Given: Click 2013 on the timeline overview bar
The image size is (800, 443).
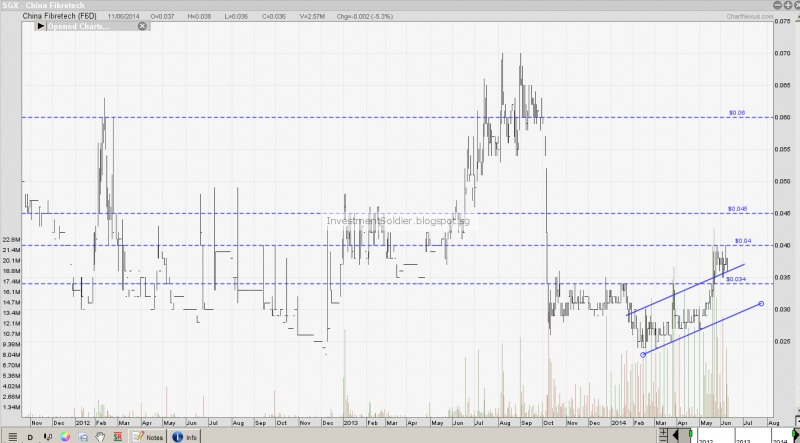Looking at the screenshot, I should [x=742, y=441].
